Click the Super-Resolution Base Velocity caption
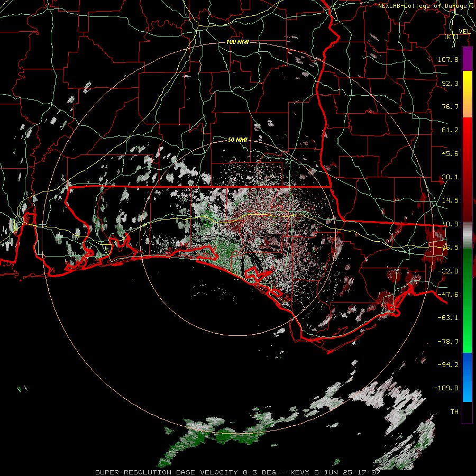This screenshot has height=476, width=476. coord(237,472)
